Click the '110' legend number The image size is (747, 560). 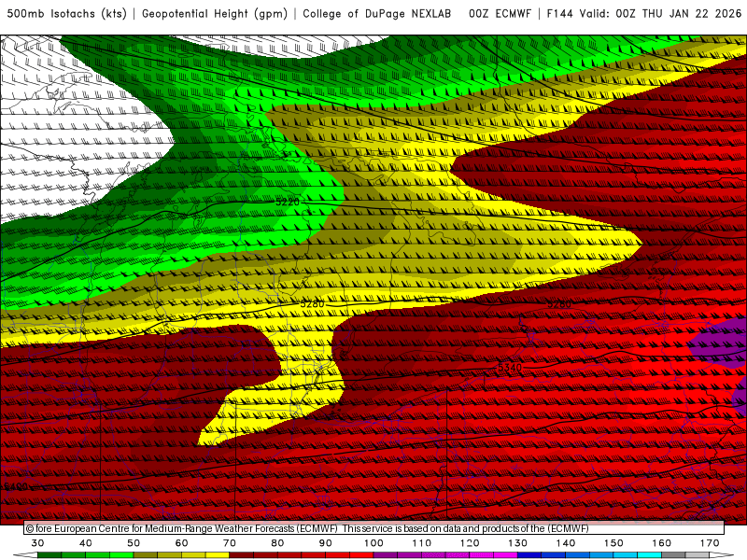coord(422,543)
